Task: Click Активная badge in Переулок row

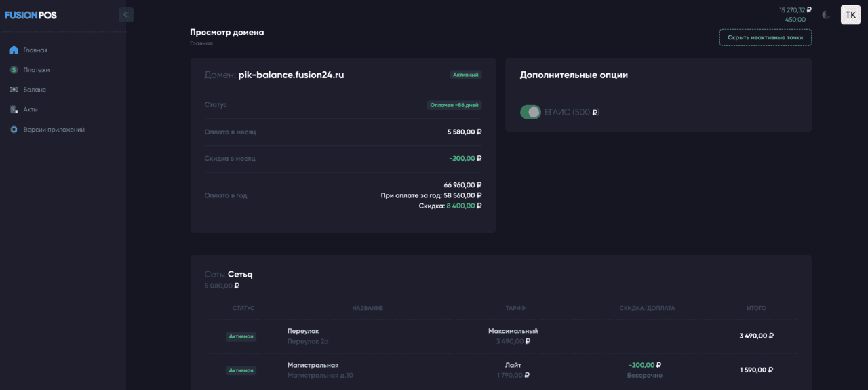Action: pyautogui.click(x=241, y=336)
